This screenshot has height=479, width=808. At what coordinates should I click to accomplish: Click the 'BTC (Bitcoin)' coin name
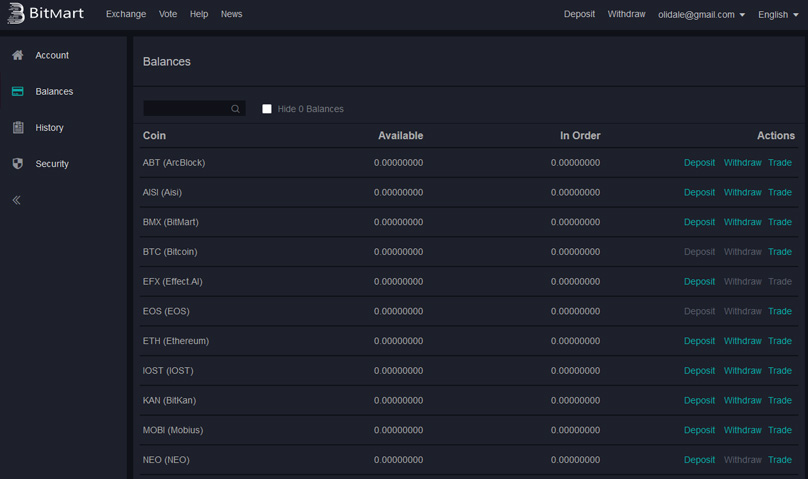click(170, 252)
